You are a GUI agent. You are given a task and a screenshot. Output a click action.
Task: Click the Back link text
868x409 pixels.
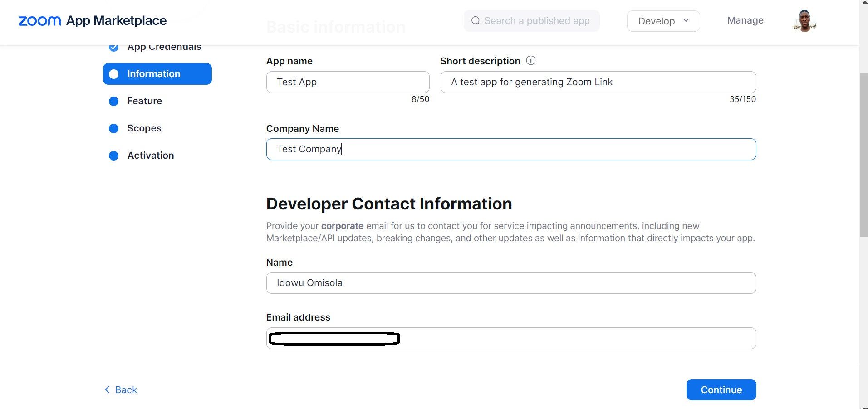pos(126,390)
